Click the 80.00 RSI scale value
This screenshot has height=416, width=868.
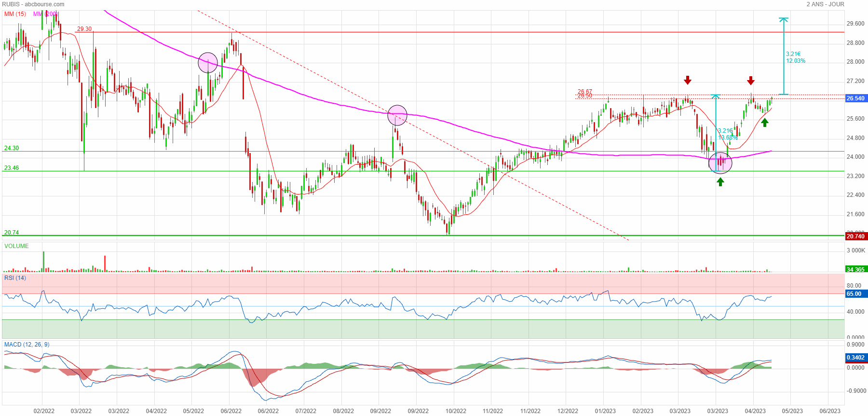coord(854,286)
